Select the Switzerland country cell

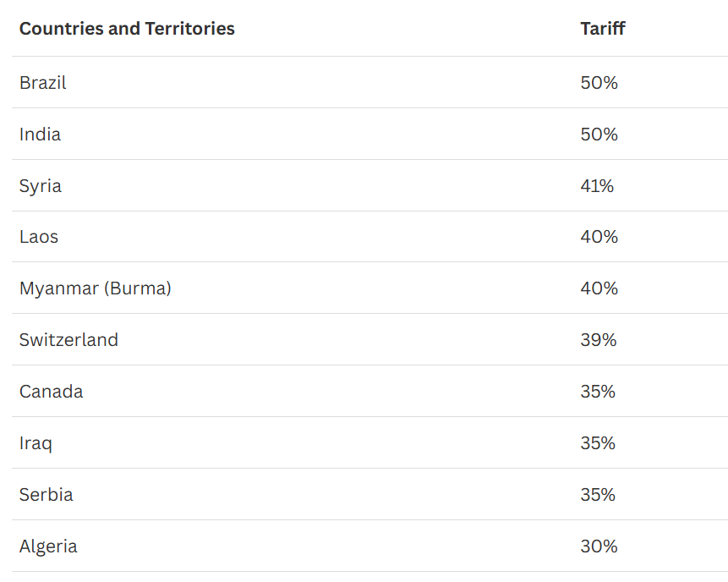68,340
